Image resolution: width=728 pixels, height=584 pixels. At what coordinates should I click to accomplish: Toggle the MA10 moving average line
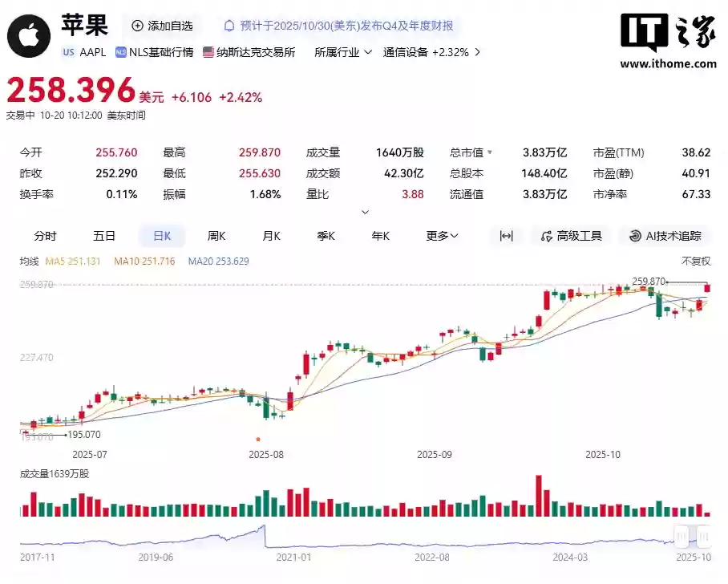[x=144, y=261]
